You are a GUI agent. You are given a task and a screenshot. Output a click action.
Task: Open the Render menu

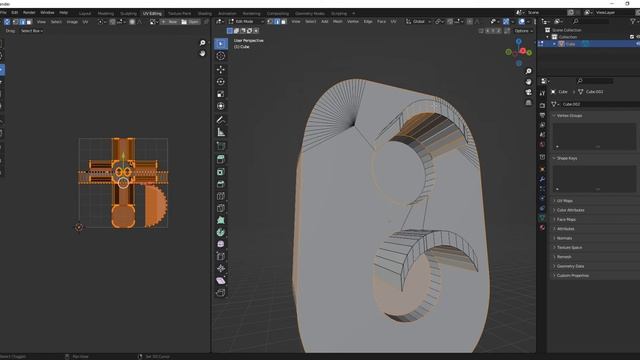click(x=29, y=13)
